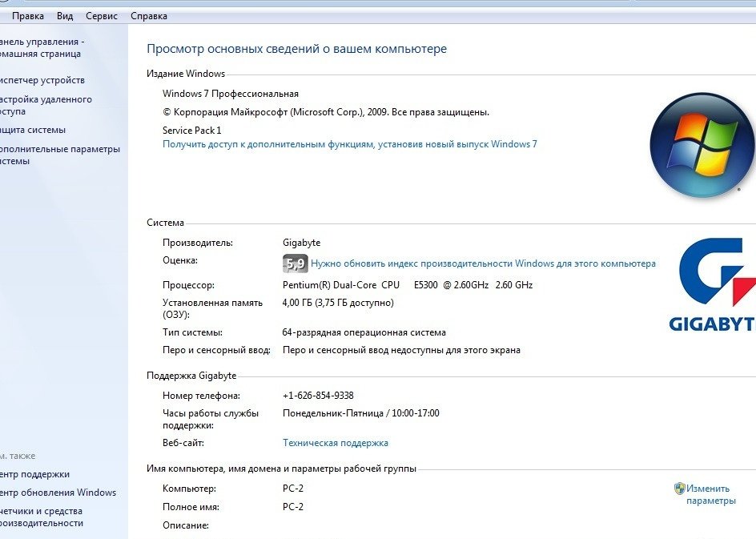Image resolution: width=756 pixels, height=539 pixels.
Task: Open the Справка menu
Action: click(148, 16)
